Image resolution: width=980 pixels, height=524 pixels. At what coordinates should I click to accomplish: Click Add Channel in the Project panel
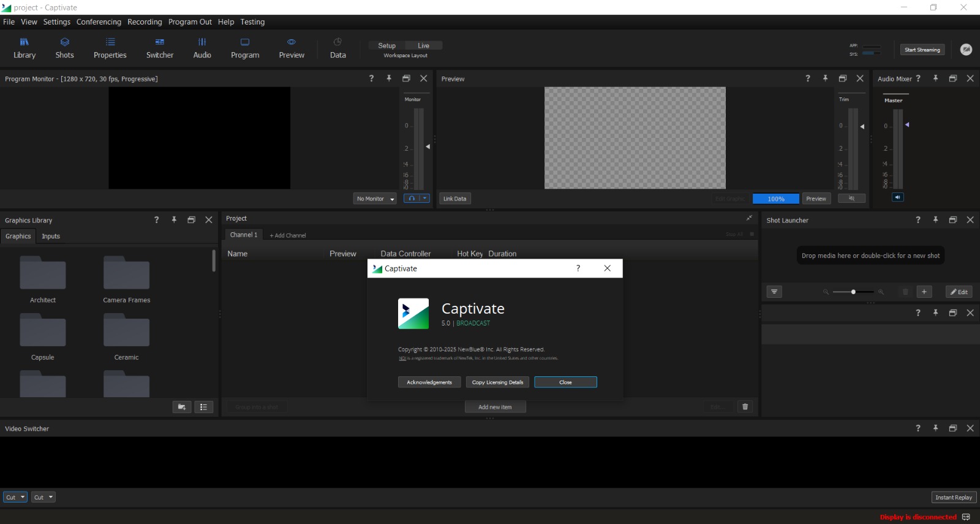[288, 235]
